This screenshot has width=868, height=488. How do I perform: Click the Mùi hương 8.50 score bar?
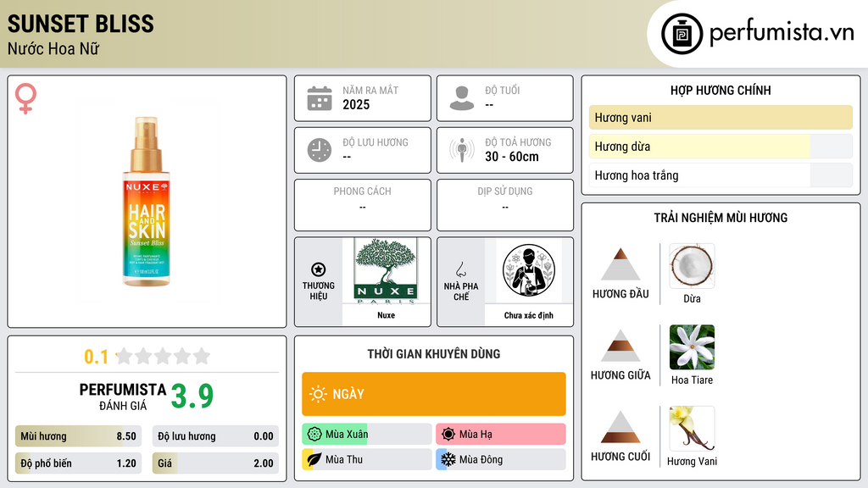(x=78, y=436)
